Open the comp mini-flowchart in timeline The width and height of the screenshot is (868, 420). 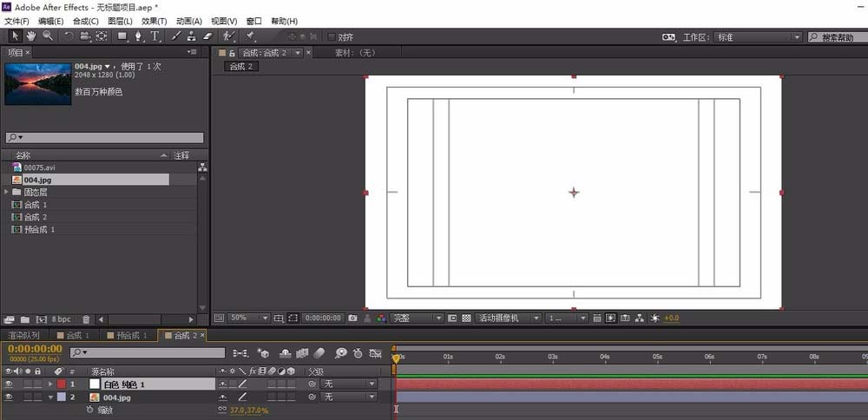point(240,352)
